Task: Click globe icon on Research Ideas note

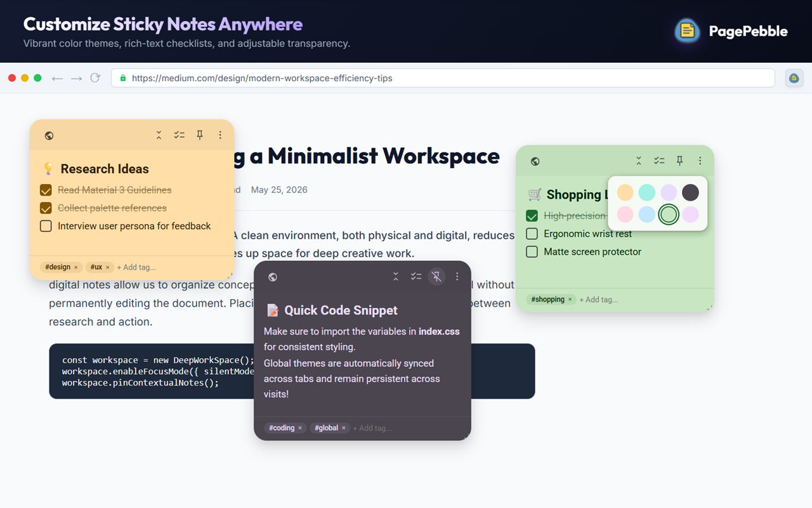Action: tap(49, 135)
